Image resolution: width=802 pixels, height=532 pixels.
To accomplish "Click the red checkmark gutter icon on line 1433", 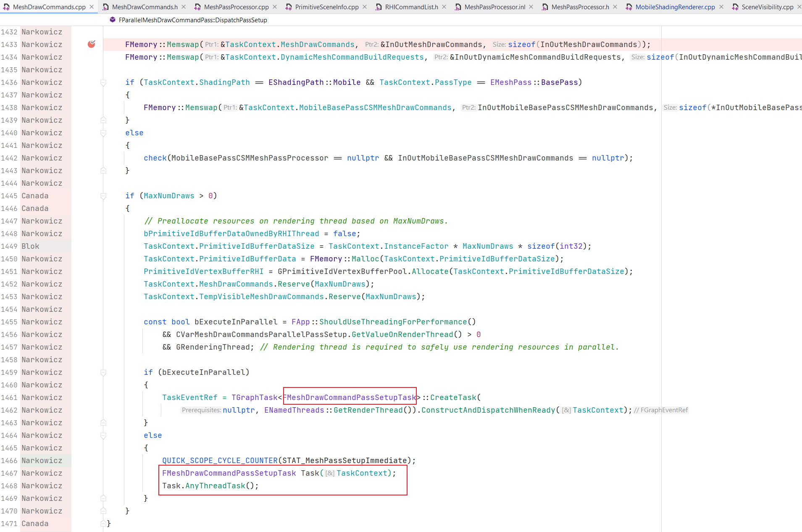I will pyautogui.click(x=92, y=44).
